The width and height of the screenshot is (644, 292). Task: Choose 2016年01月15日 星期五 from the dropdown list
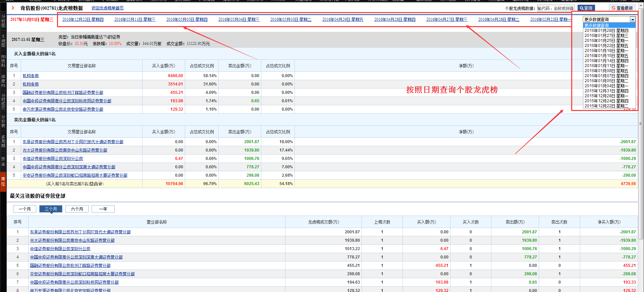click(x=609, y=56)
